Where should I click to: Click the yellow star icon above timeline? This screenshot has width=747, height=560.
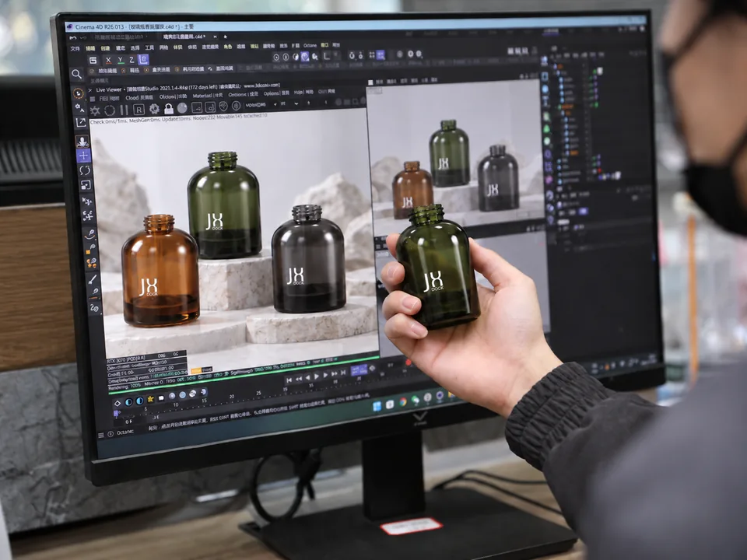(150, 399)
